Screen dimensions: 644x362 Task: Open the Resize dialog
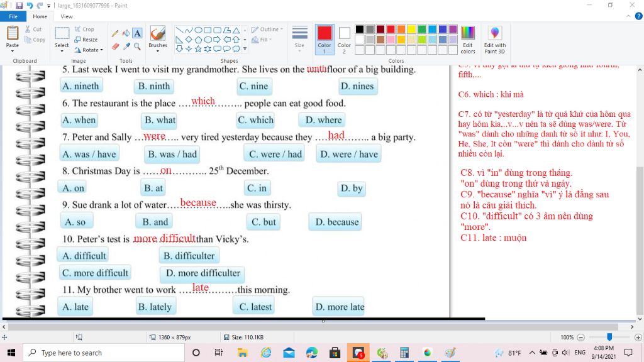86,40
